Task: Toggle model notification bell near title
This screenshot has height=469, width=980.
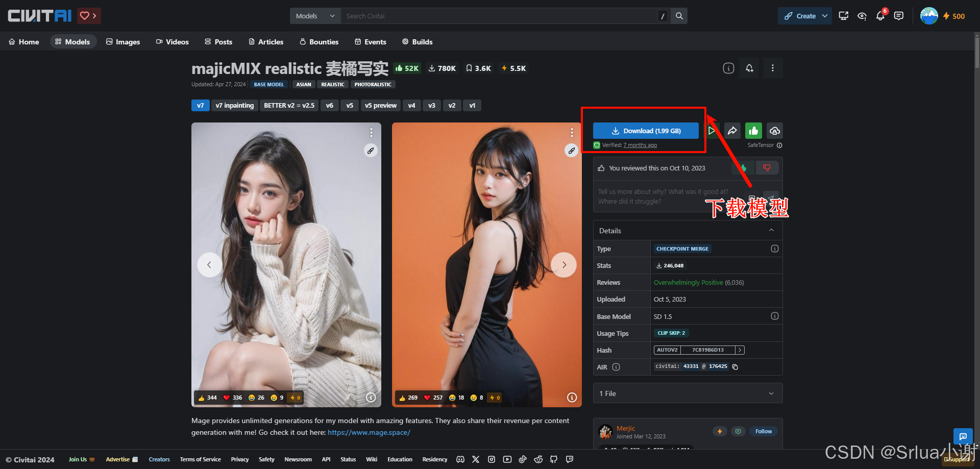Action: (749, 68)
